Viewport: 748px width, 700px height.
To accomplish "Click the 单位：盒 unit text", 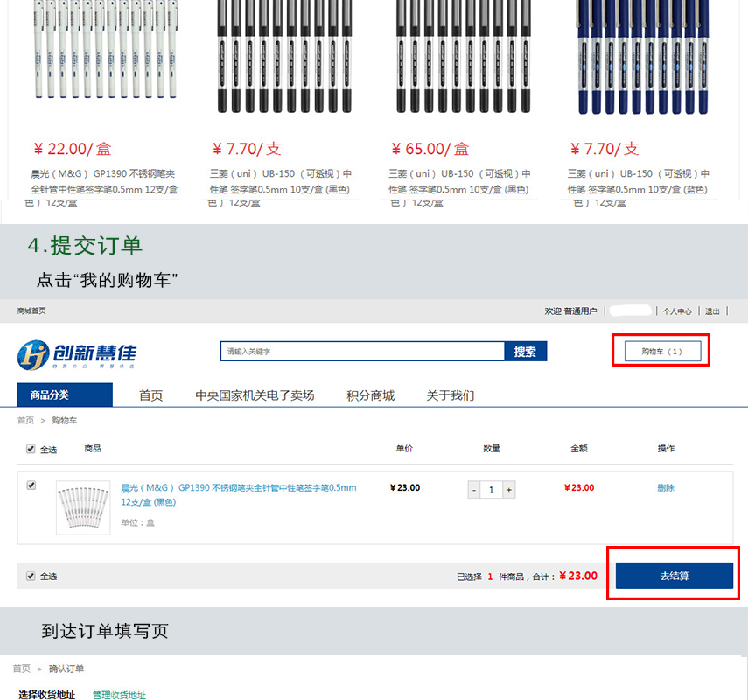I will click(138, 522).
